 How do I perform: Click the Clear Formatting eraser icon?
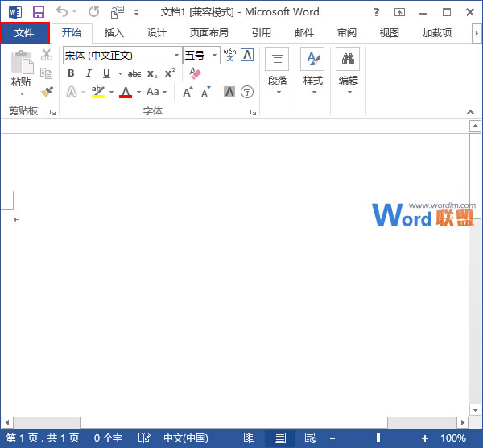[x=195, y=73]
